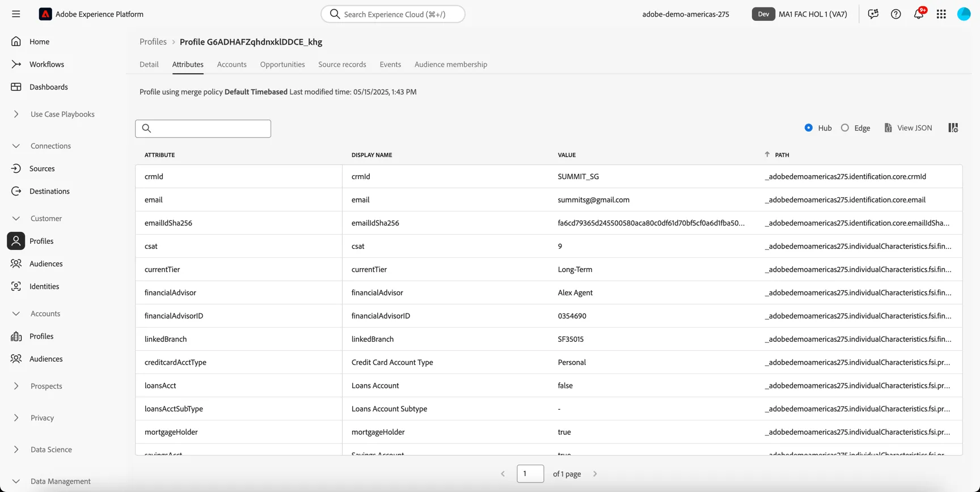Image resolution: width=980 pixels, height=492 pixels.
Task: Open the help question mark icon
Action: coord(896,14)
